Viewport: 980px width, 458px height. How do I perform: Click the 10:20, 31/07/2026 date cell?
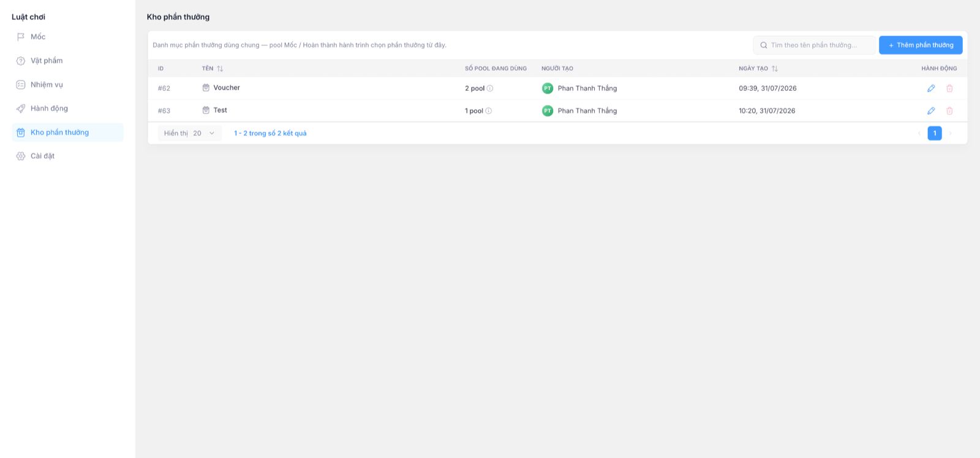pyautogui.click(x=767, y=111)
